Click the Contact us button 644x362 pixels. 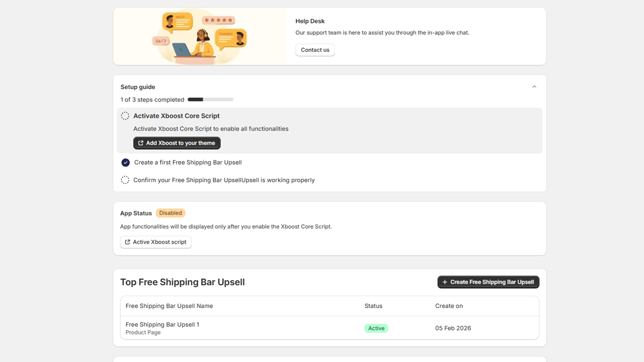[x=315, y=50]
